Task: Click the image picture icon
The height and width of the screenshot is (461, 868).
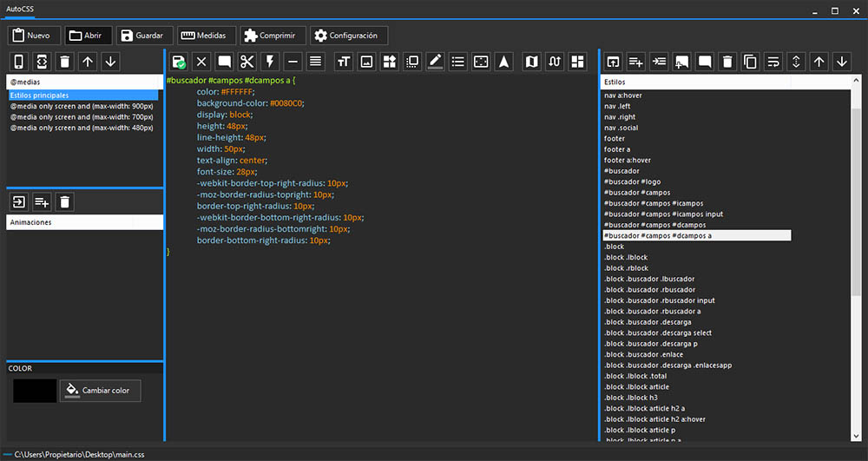Action: pyautogui.click(x=366, y=62)
